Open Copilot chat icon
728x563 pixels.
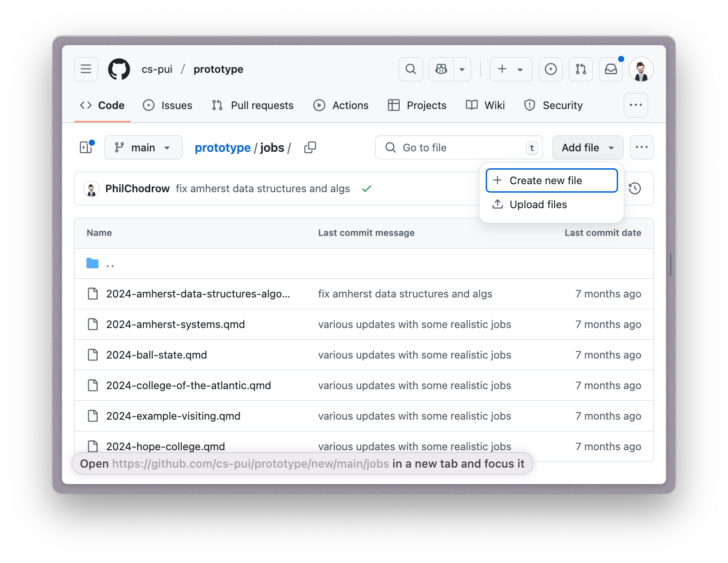tap(441, 69)
